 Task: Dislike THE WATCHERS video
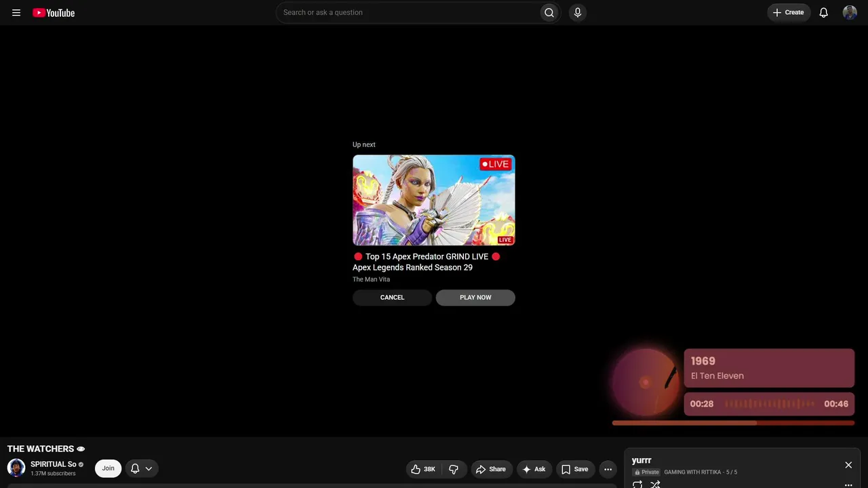(x=454, y=469)
